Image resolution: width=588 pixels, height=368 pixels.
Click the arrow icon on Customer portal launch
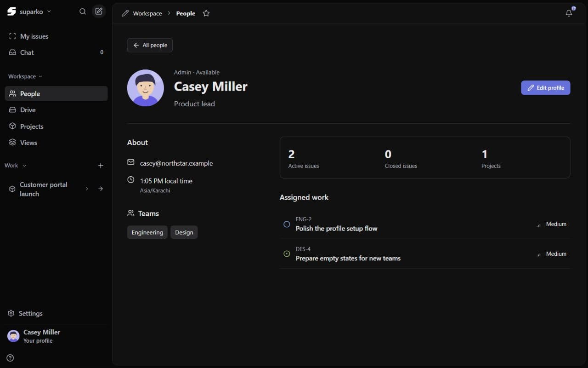(x=101, y=189)
